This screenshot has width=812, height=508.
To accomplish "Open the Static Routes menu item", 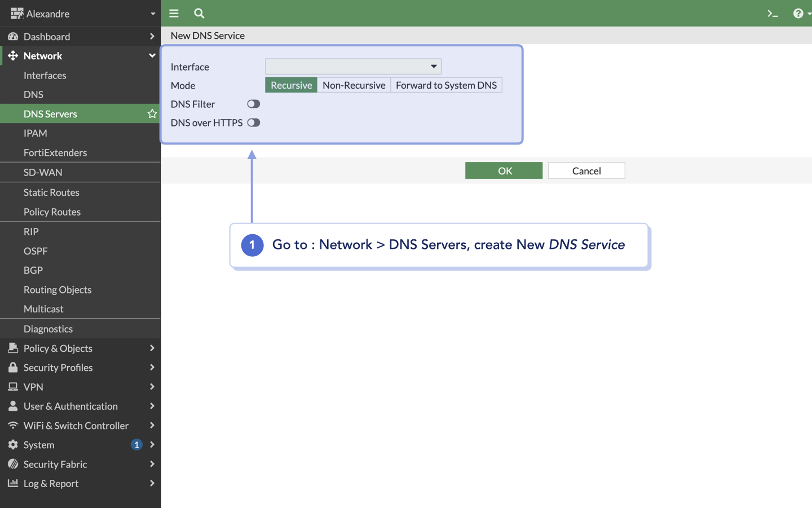I will pos(51,192).
